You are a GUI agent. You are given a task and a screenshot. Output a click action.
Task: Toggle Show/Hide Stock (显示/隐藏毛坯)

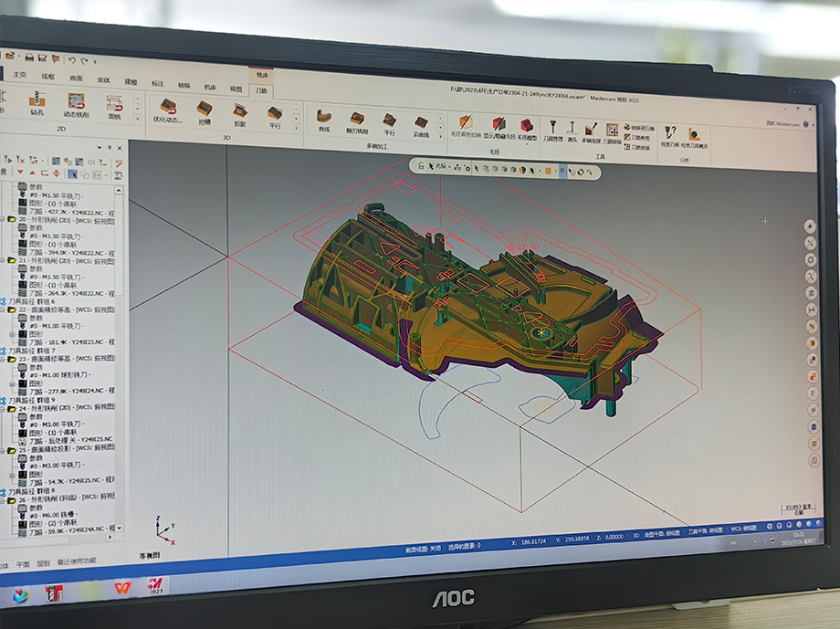(x=499, y=129)
